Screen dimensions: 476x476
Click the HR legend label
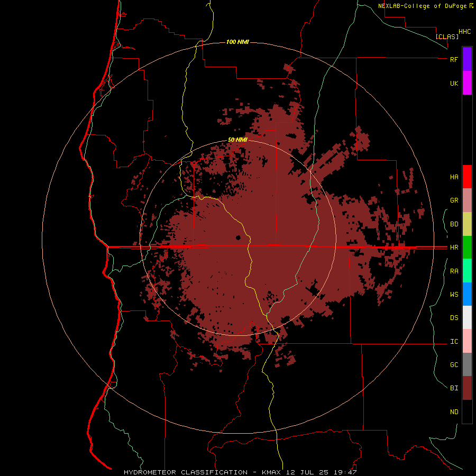(454, 248)
